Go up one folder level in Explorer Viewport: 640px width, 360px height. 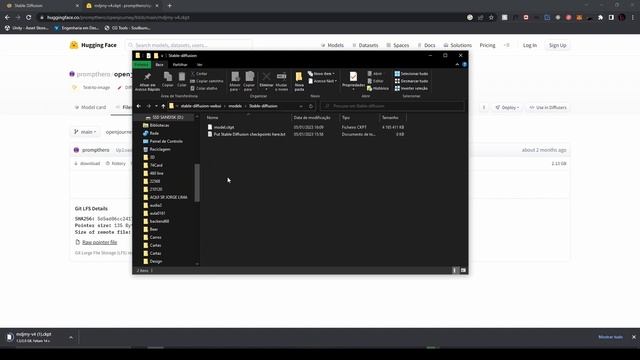(x=163, y=106)
